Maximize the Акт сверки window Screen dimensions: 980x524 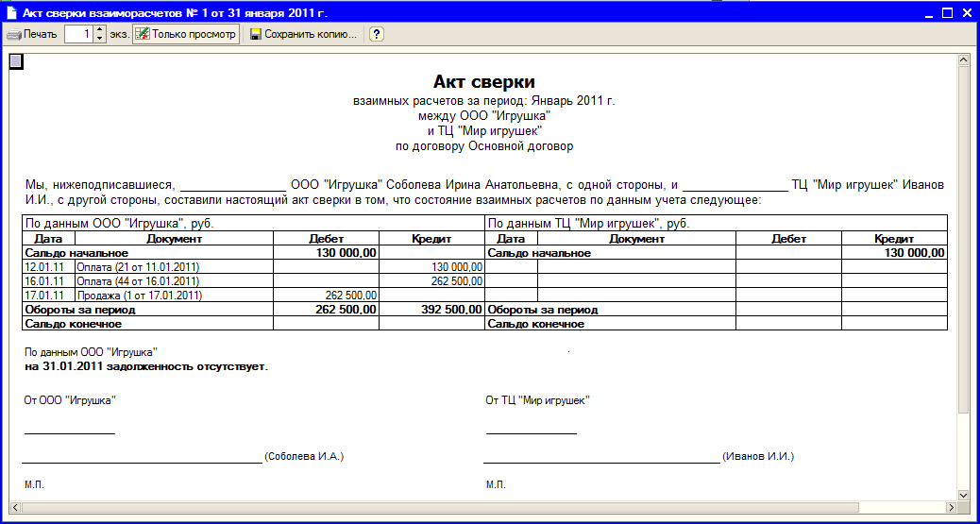click(945, 11)
